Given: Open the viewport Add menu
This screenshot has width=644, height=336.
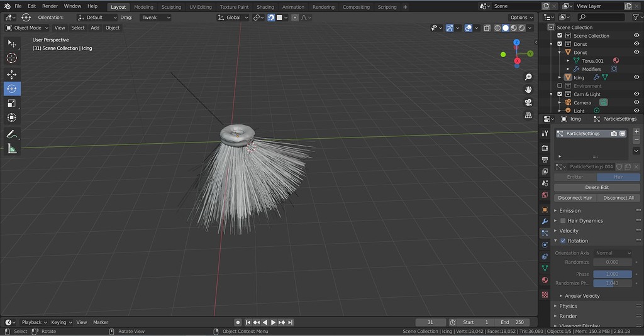Looking at the screenshot, I should [95, 28].
